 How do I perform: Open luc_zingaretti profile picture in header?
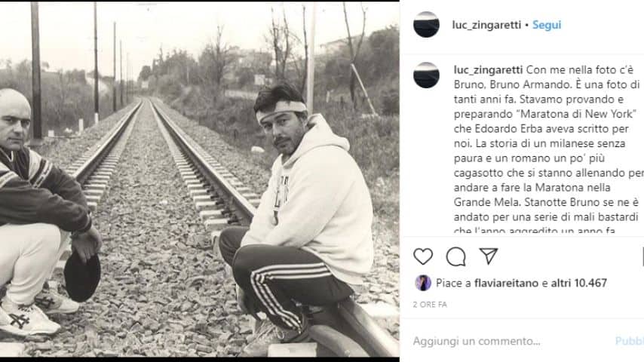pos(426,25)
